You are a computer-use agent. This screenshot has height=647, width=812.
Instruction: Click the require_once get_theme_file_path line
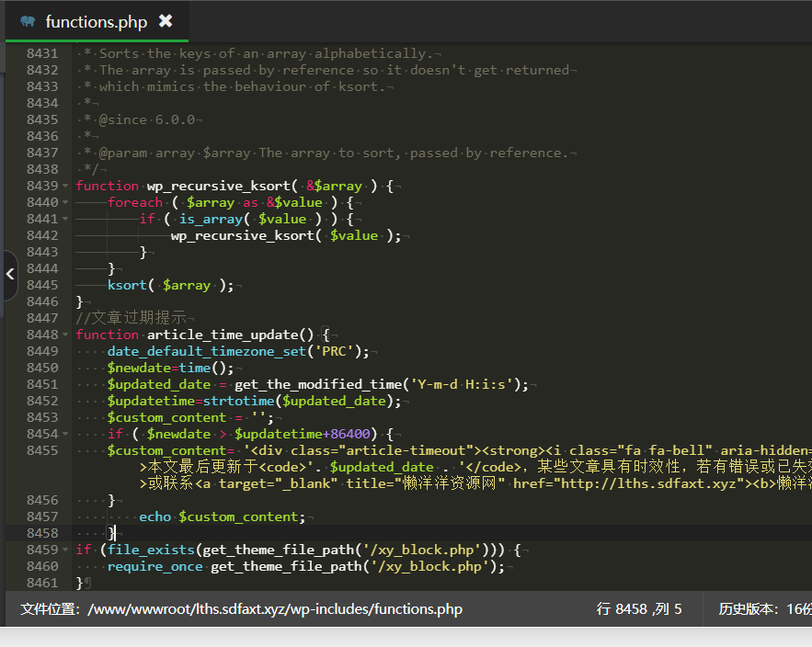tap(305, 566)
